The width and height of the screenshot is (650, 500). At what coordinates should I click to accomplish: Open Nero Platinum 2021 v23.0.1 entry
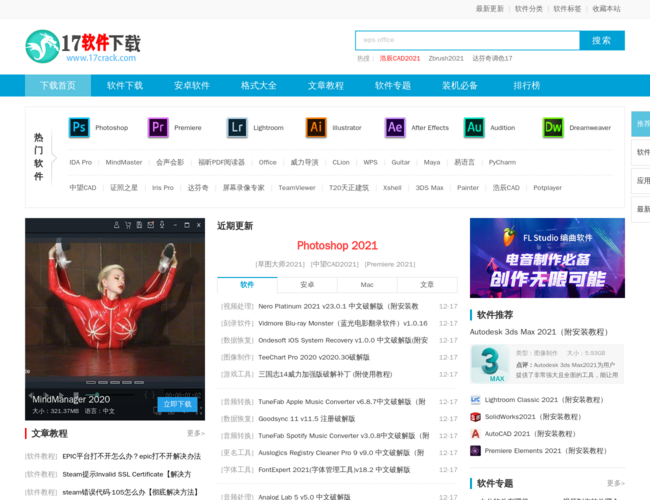pos(338,306)
